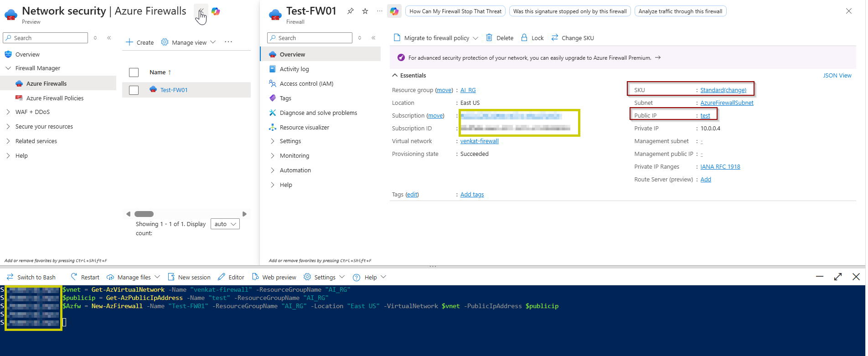Image resolution: width=868 pixels, height=356 pixels.
Task: Open Tags menu item
Action: (x=285, y=98)
